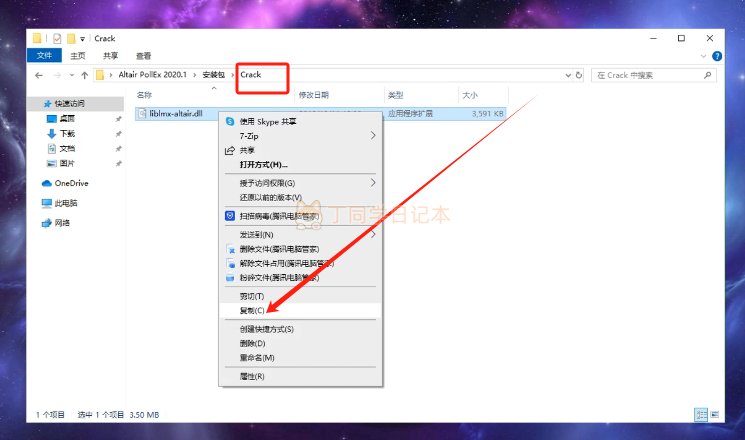
Task: Switch to large icons view icon
Action: [x=715, y=414]
